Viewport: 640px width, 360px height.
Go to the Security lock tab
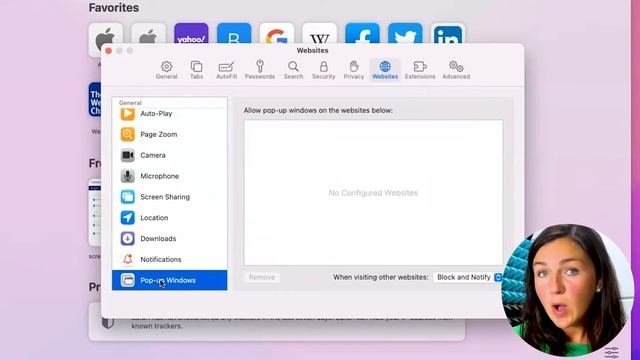(x=323, y=70)
